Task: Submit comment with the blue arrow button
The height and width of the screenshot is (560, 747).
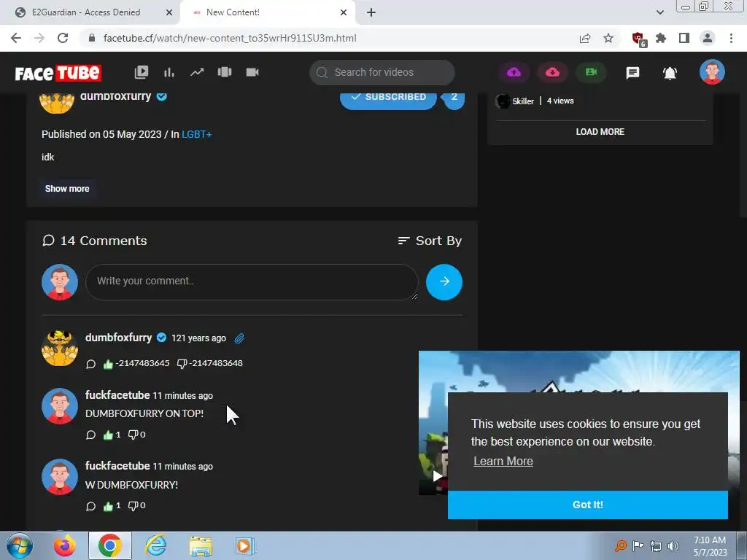Action: click(x=444, y=282)
